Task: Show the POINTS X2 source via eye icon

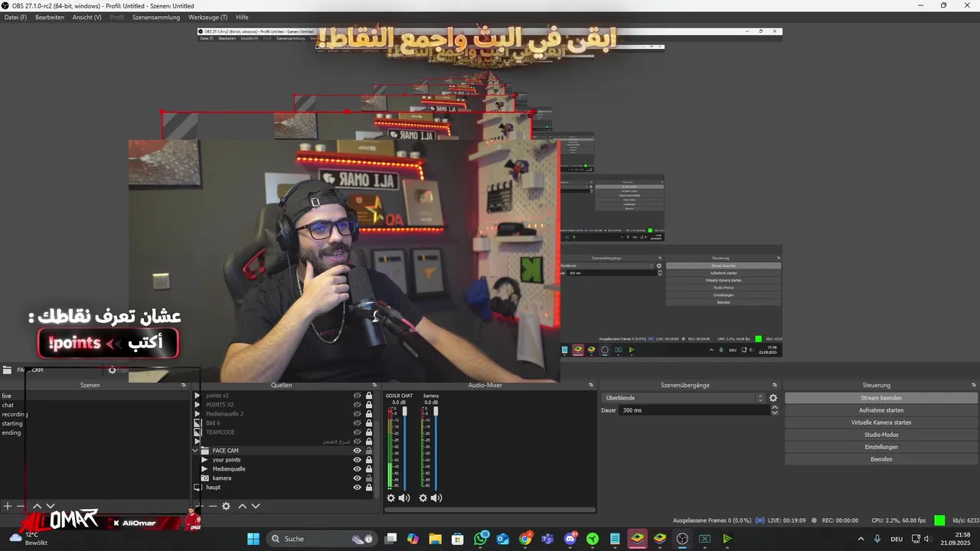Action: pyautogui.click(x=357, y=405)
